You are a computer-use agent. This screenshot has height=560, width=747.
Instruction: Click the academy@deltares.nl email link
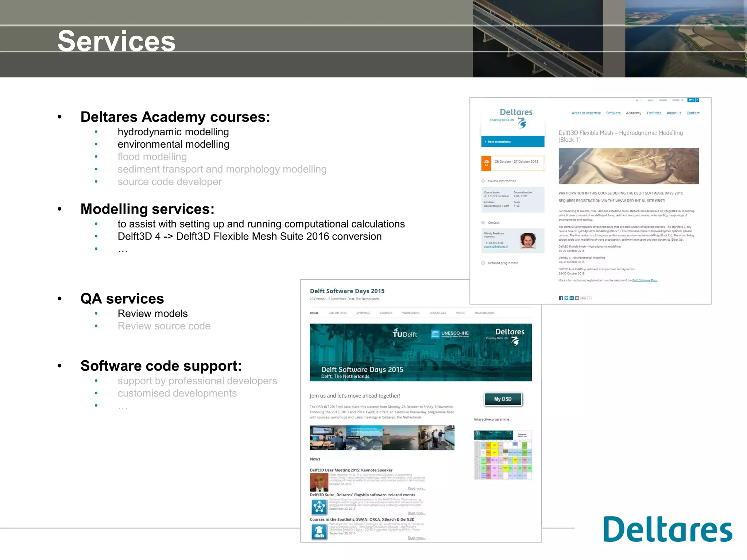click(x=496, y=247)
